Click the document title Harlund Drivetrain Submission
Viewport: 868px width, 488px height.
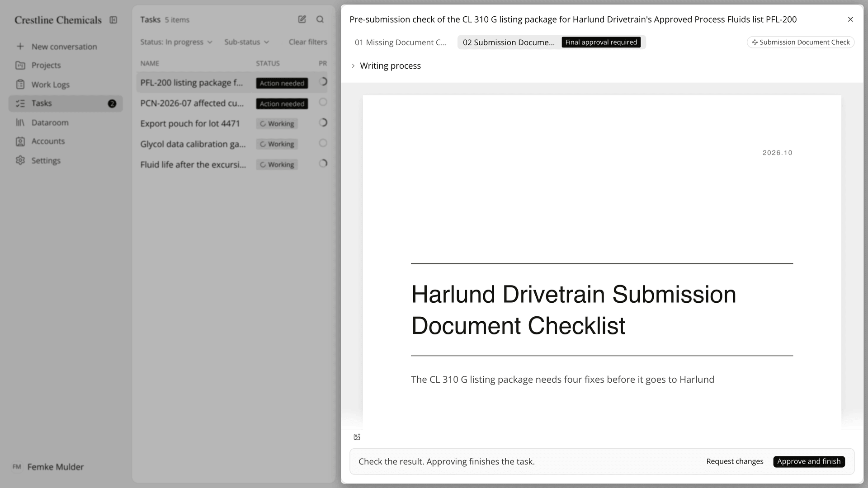pyautogui.click(x=574, y=310)
